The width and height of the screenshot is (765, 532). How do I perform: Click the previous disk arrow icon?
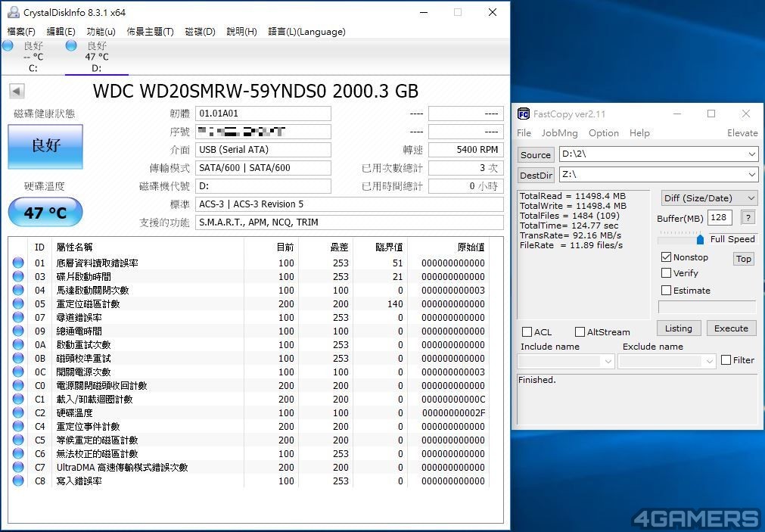pyautogui.click(x=17, y=92)
